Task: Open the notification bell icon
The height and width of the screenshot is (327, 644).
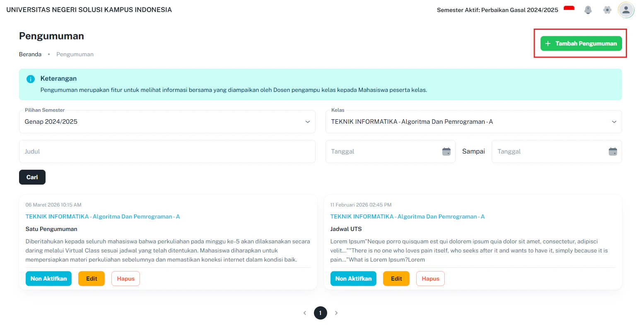Action: pyautogui.click(x=588, y=10)
